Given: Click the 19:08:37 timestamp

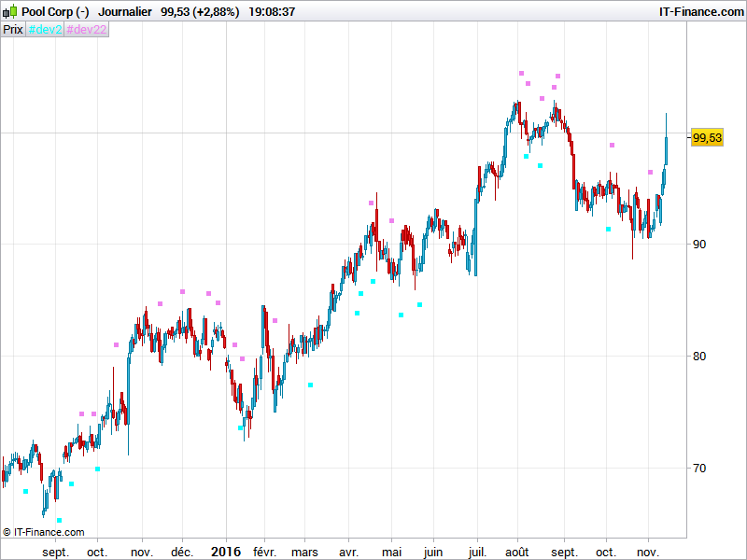Looking at the screenshot, I should click(272, 11).
